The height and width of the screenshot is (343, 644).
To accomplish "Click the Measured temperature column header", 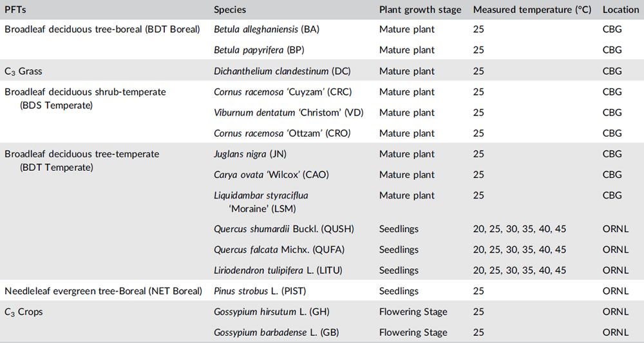I will click(x=531, y=10).
